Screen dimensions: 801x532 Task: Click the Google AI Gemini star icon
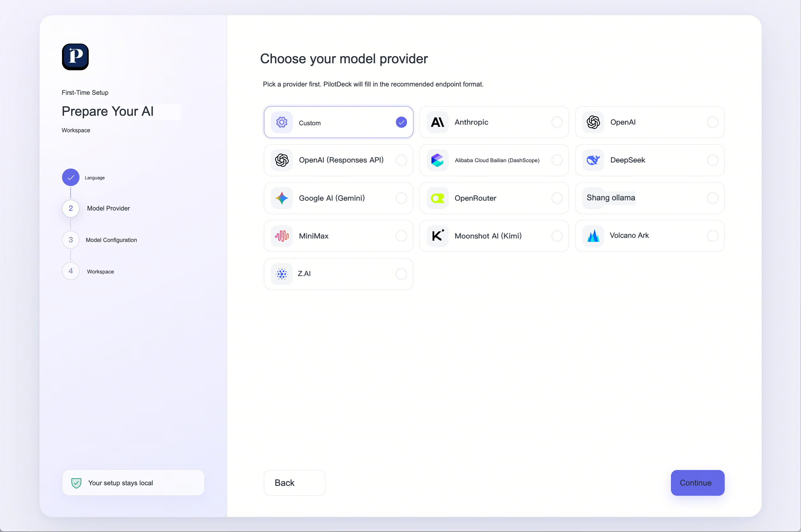click(x=282, y=198)
